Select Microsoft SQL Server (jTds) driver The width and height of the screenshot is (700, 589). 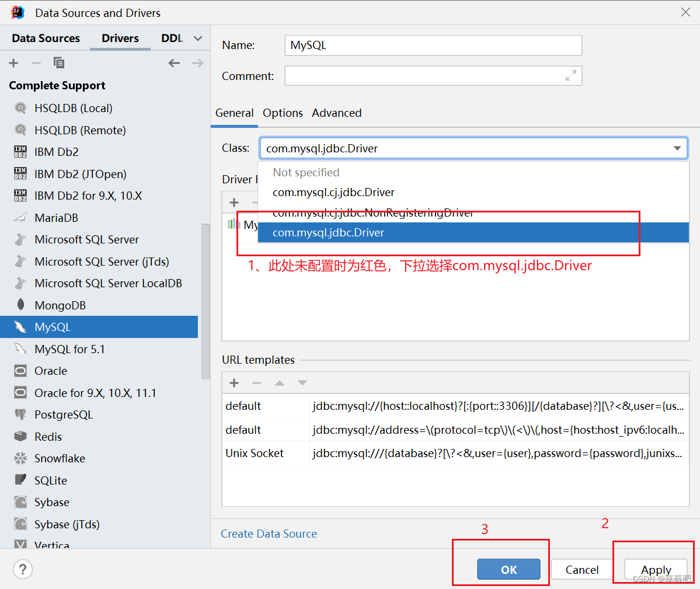point(99,261)
